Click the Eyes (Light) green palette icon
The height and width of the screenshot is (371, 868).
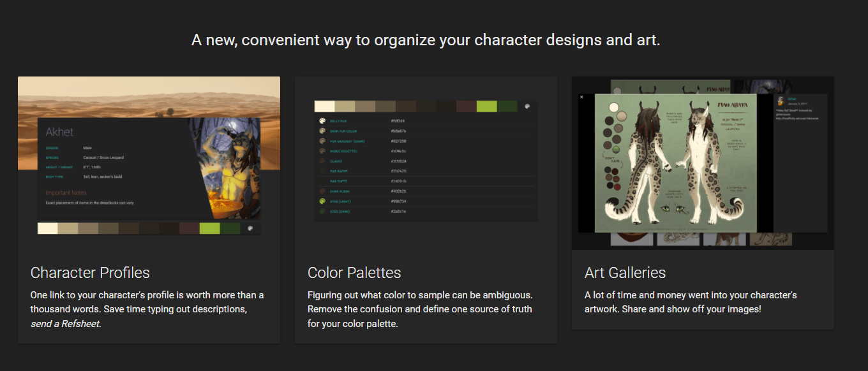(x=322, y=201)
